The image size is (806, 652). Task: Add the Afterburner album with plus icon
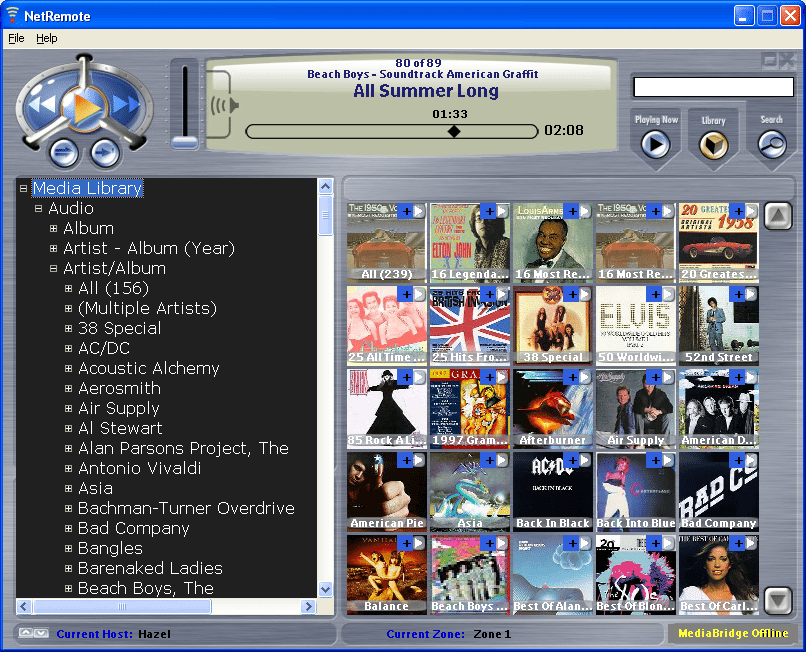tap(573, 377)
